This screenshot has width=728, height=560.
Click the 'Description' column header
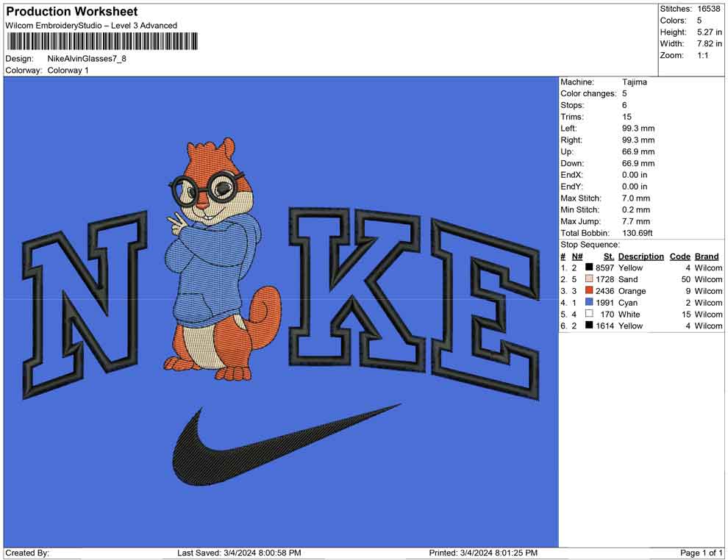[640, 256]
